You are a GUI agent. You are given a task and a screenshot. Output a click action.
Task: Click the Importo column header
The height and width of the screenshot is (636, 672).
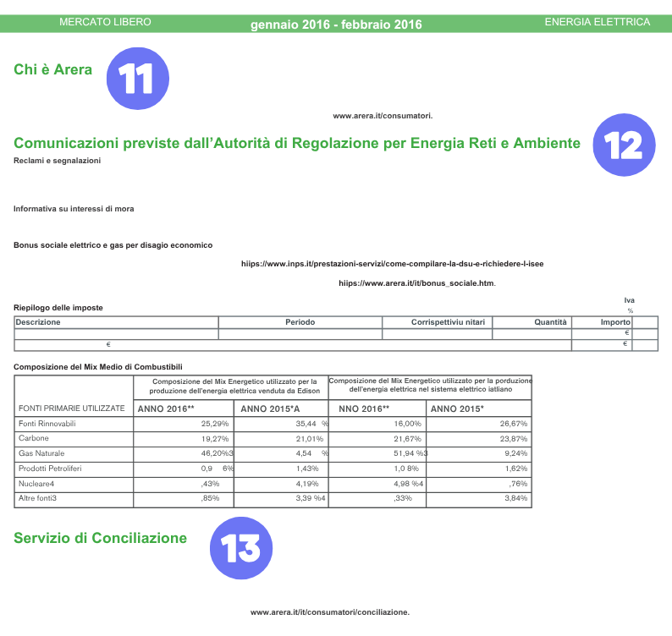click(615, 322)
